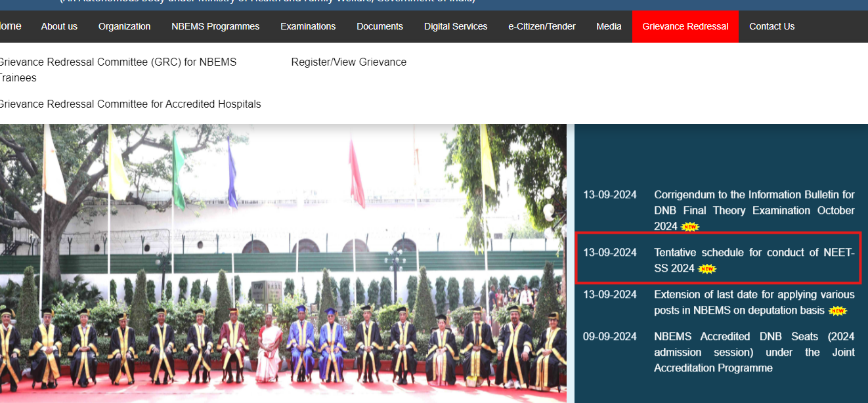Image resolution: width=868 pixels, height=403 pixels.
Task: Open the About us menu
Action: pos(59,26)
